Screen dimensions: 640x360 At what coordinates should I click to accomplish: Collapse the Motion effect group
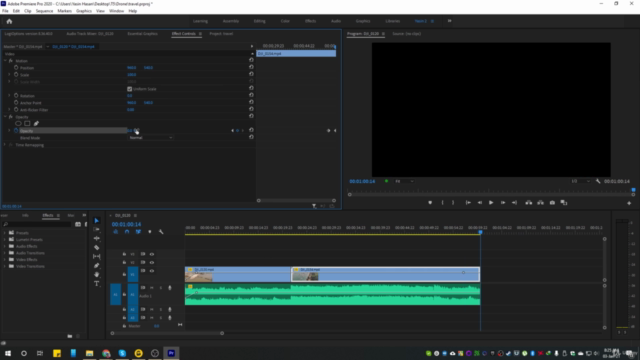coord(5,60)
